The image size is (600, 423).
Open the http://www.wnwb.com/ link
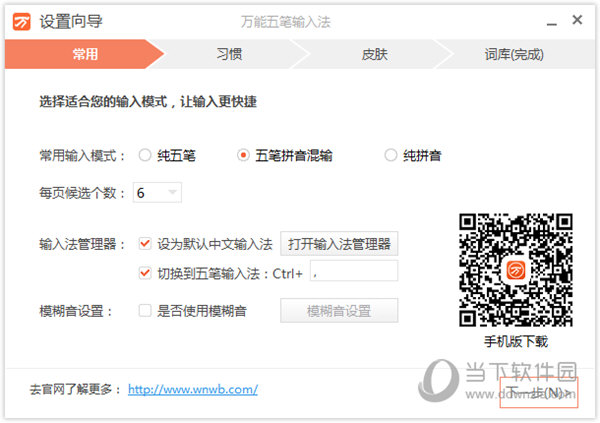(193, 389)
